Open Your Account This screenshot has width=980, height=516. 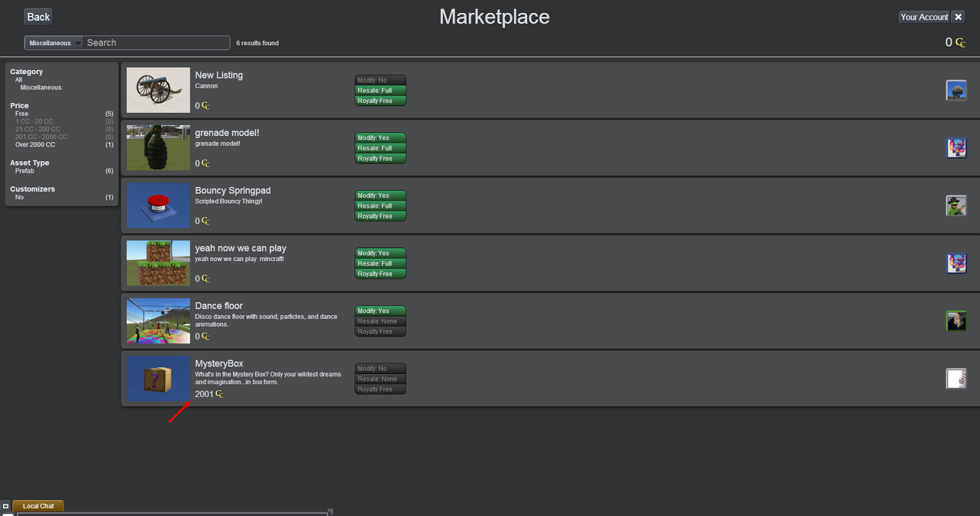tap(924, 17)
